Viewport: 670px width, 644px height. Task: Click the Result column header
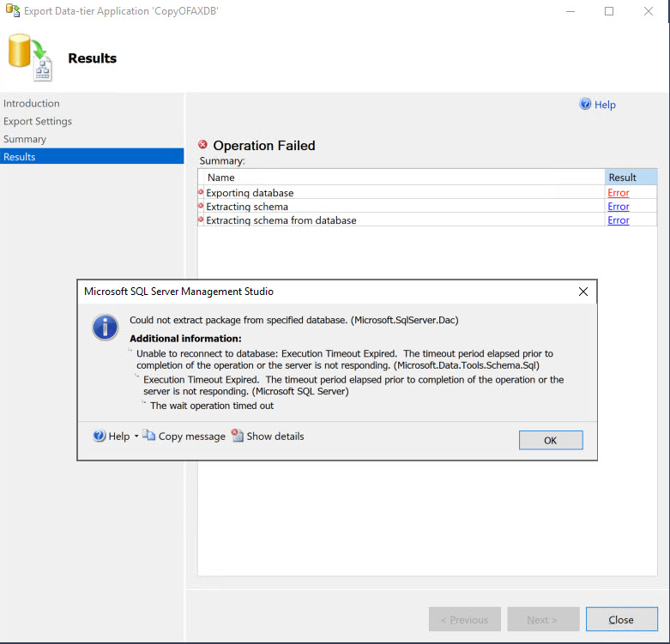point(622,178)
